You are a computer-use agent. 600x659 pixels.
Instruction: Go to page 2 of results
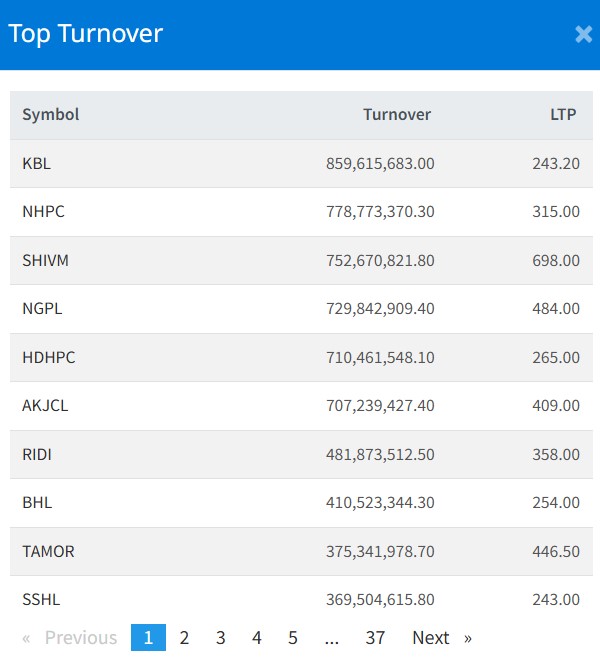184,637
